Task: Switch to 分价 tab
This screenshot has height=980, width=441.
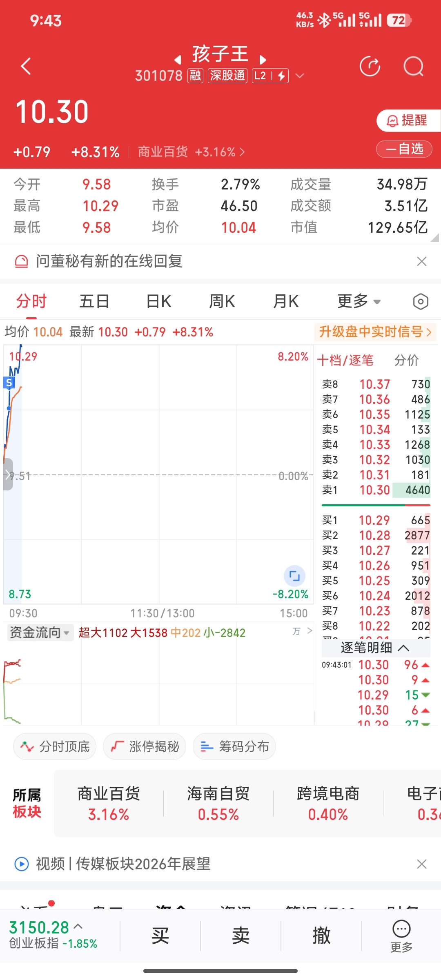Action: coord(407,360)
